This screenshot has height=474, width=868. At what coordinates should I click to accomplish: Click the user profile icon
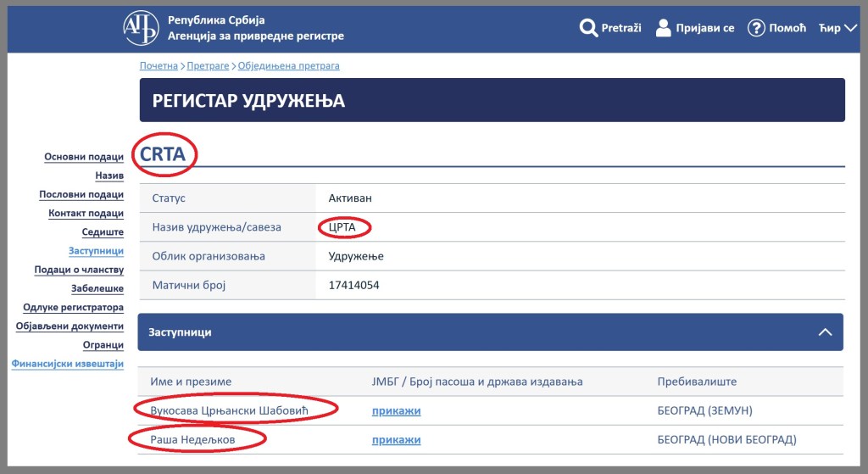664,28
